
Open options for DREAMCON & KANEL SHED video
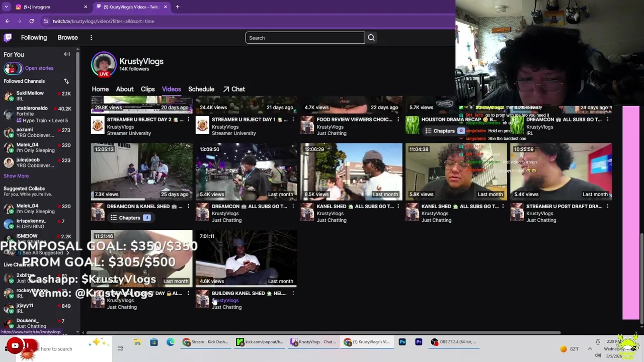coord(188,207)
